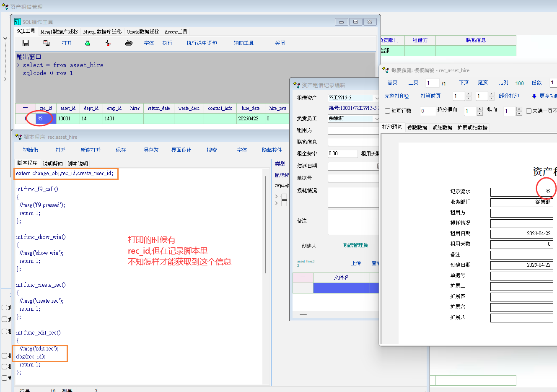Open the 租借资产 dropdown
This screenshot has width=557, height=392.
coord(376,98)
